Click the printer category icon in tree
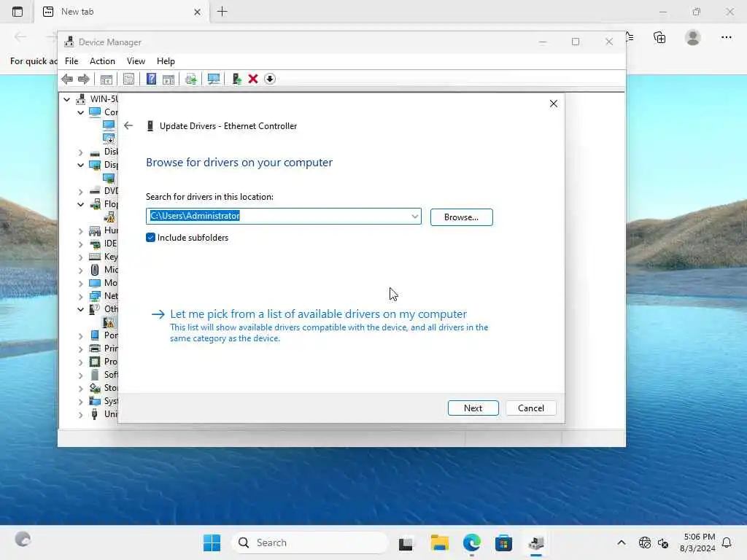 (95, 348)
